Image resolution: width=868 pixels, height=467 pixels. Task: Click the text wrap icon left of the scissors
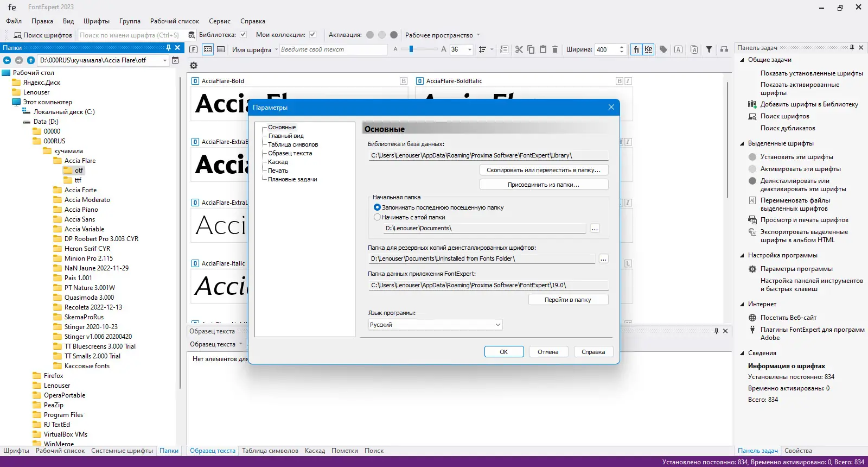coord(505,49)
